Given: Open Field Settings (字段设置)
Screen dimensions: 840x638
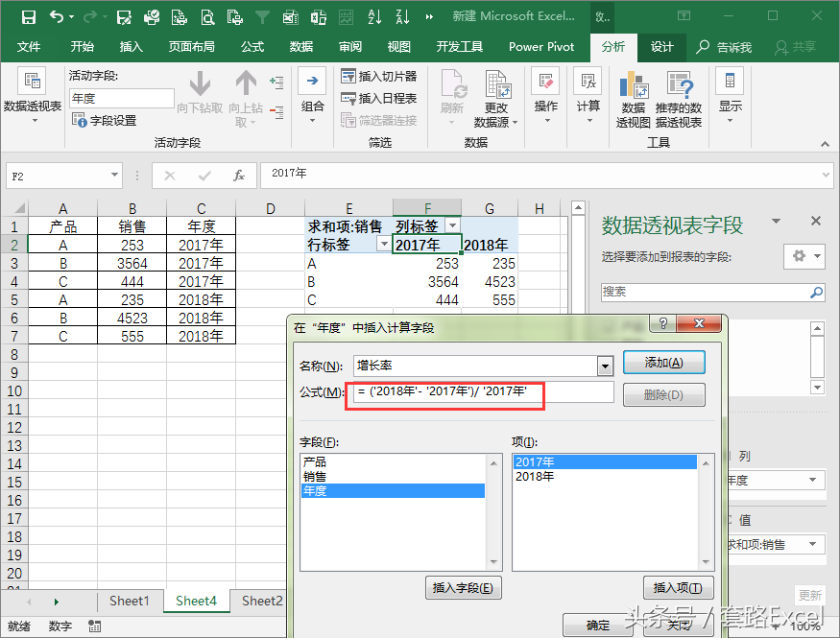Looking at the screenshot, I should click(104, 121).
